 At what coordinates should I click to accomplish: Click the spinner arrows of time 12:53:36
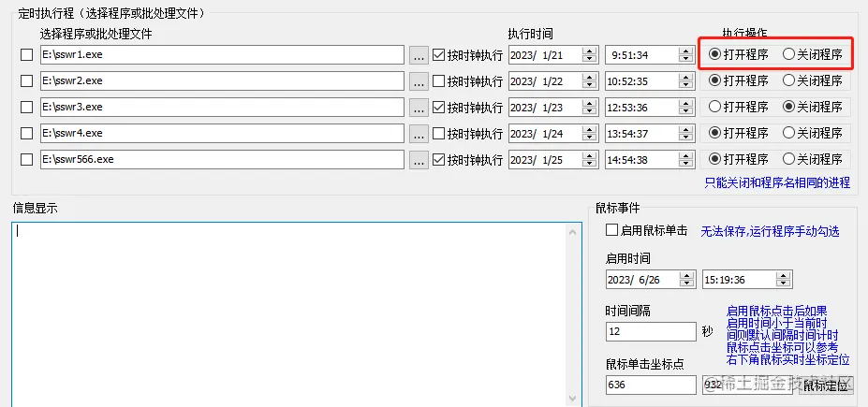[x=686, y=107]
